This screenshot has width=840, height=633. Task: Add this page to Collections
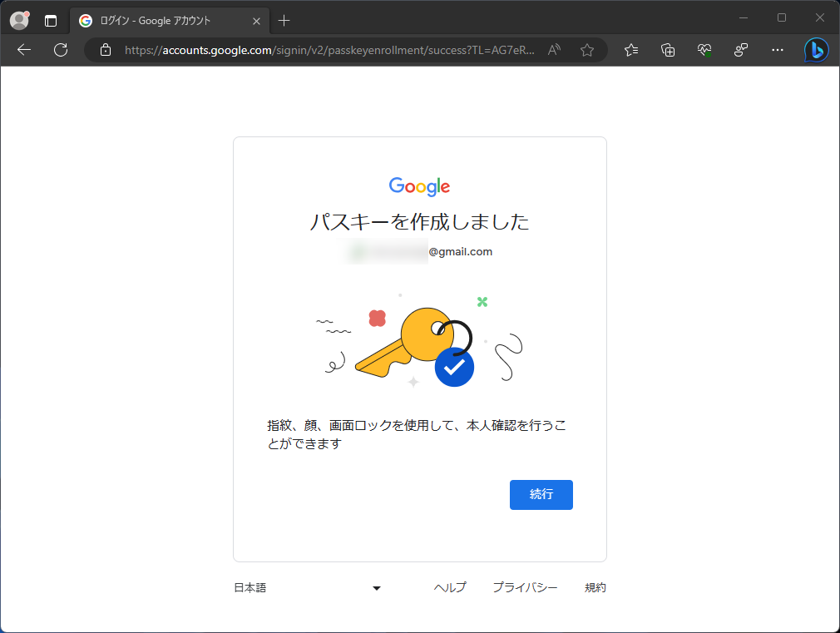tap(667, 50)
